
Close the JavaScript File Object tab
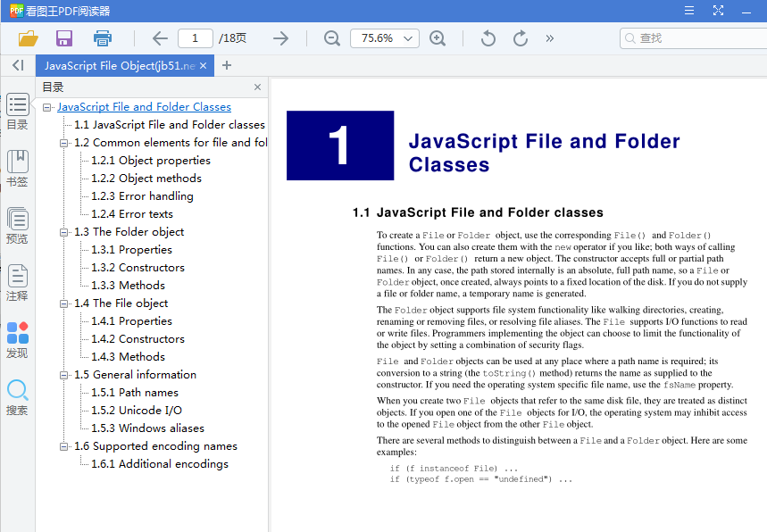point(203,66)
